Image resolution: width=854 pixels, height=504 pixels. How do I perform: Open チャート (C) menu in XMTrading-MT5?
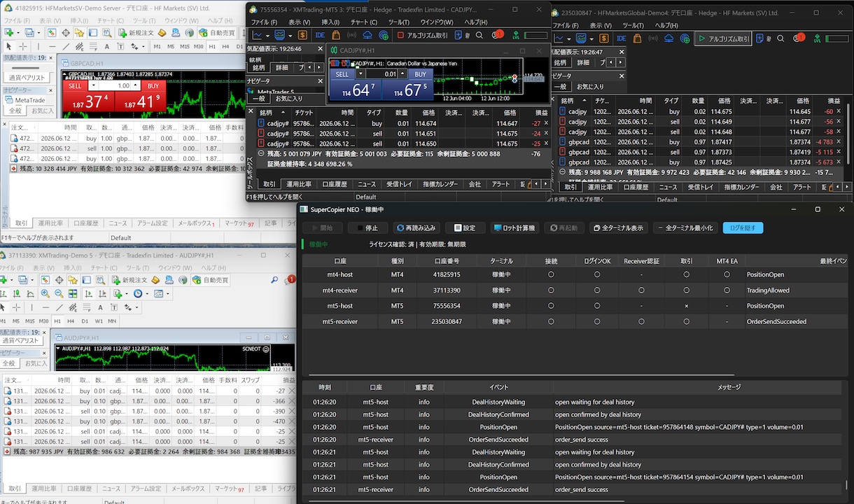tap(363, 22)
